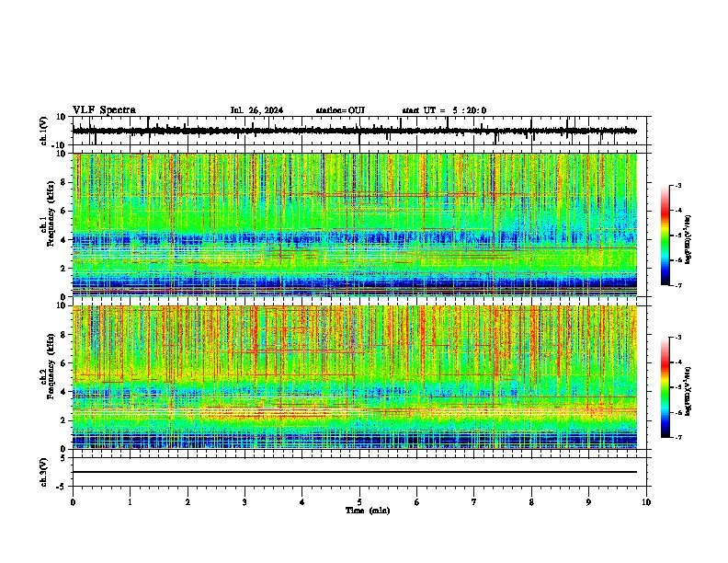Click the "8" kHz tick on ch.2 spectrogram
This screenshot has height=563, width=728.
coord(64,335)
